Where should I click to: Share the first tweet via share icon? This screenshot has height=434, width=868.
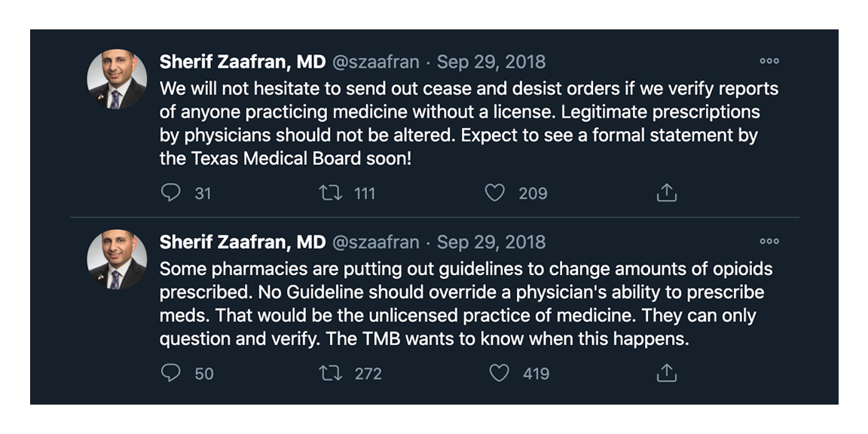pos(666,193)
